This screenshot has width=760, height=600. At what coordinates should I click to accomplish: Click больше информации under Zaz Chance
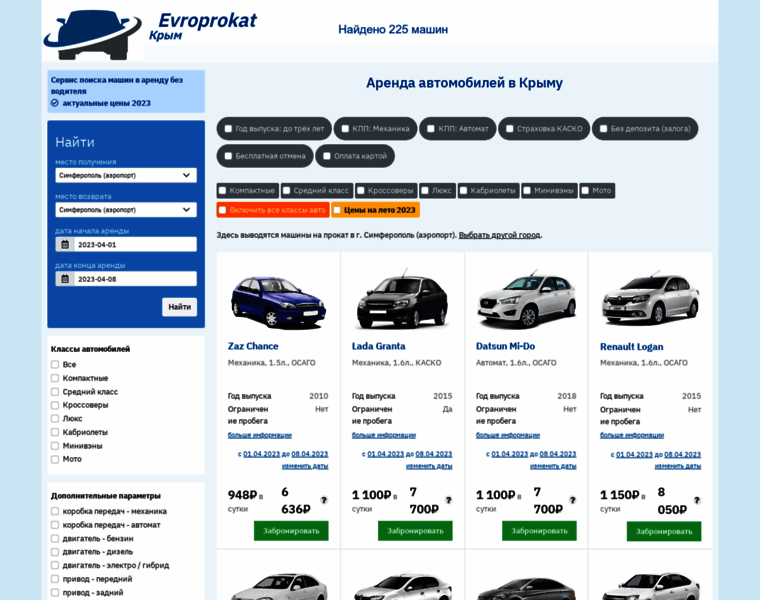tap(260, 435)
